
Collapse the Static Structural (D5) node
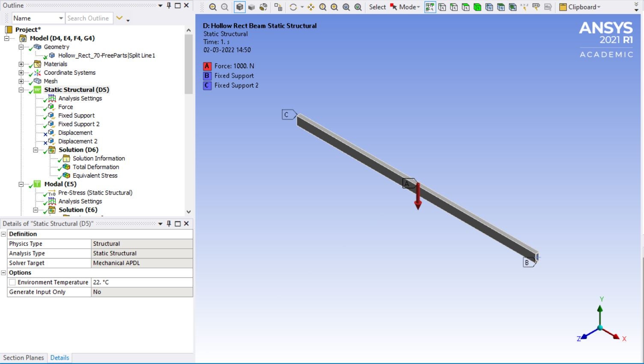click(x=21, y=90)
